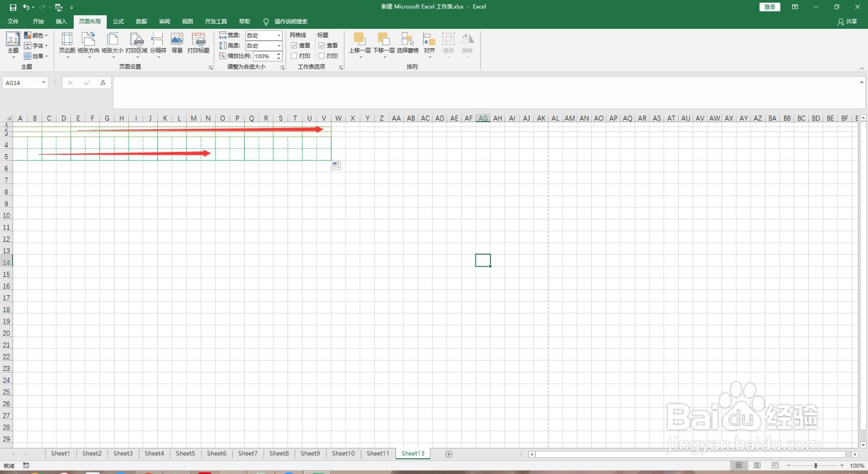Viewport: 868px width, 474px height.
Task: Toggle Headings View (标题 查看) checkbox
Action: coord(322,46)
